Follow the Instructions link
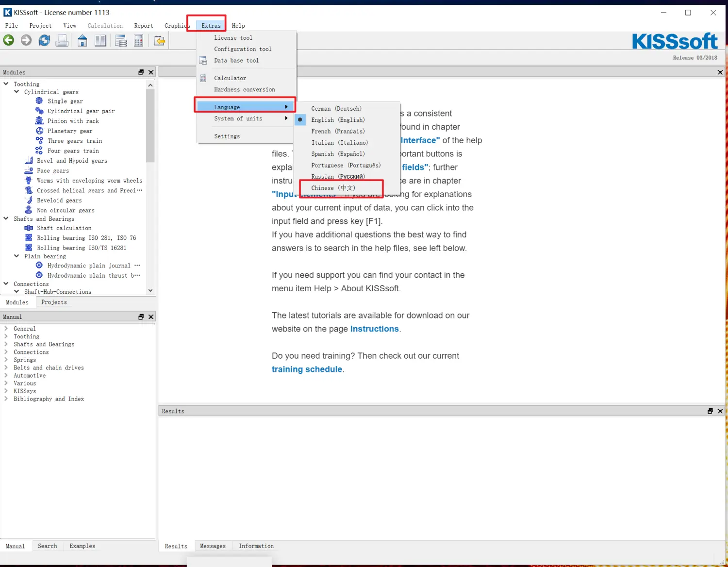Image resolution: width=728 pixels, height=567 pixels. pyautogui.click(x=374, y=329)
